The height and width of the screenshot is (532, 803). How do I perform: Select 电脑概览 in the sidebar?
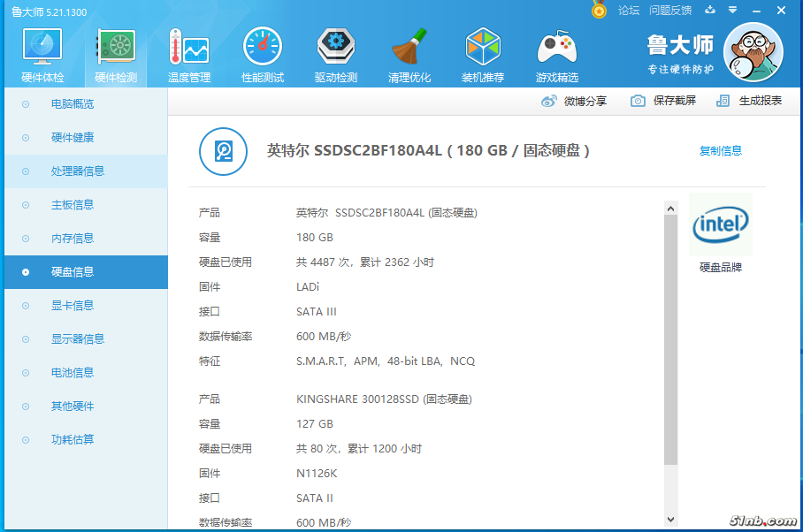click(73, 104)
